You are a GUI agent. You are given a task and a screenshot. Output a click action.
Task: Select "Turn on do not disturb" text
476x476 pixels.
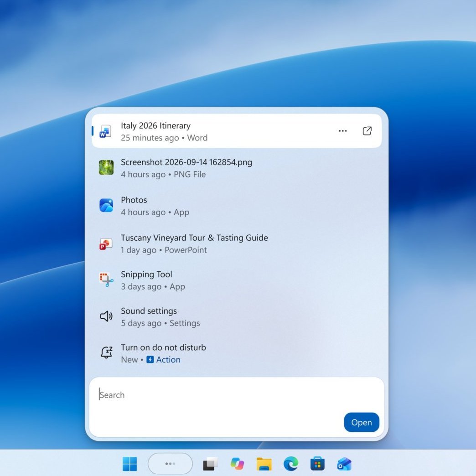pyautogui.click(x=163, y=347)
